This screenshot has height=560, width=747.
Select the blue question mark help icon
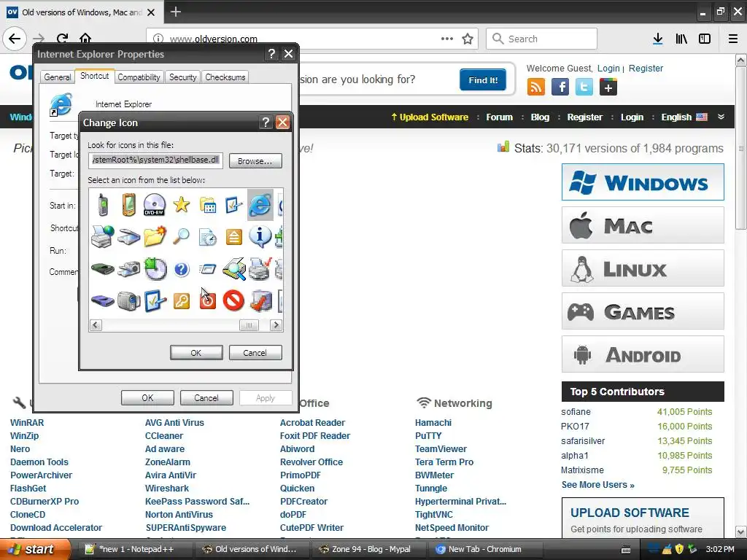point(182,270)
